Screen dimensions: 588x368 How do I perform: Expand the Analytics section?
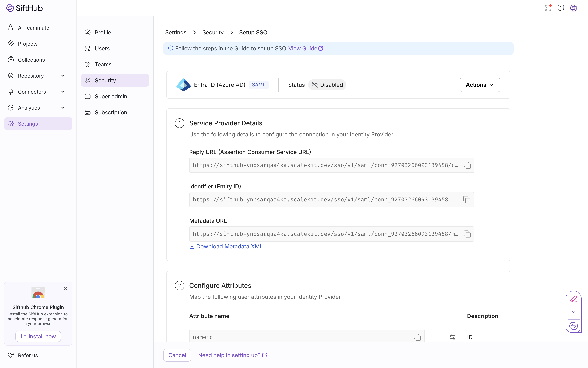coord(63,108)
